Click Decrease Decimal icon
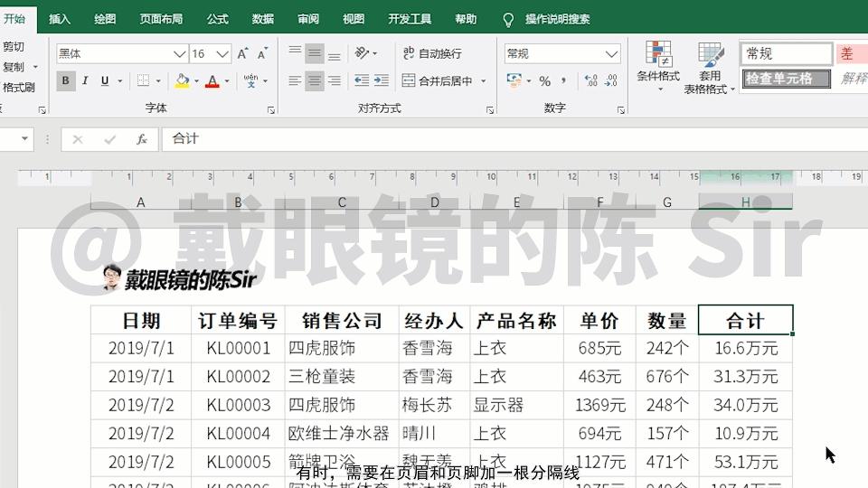868x488 pixels. [x=610, y=80]
